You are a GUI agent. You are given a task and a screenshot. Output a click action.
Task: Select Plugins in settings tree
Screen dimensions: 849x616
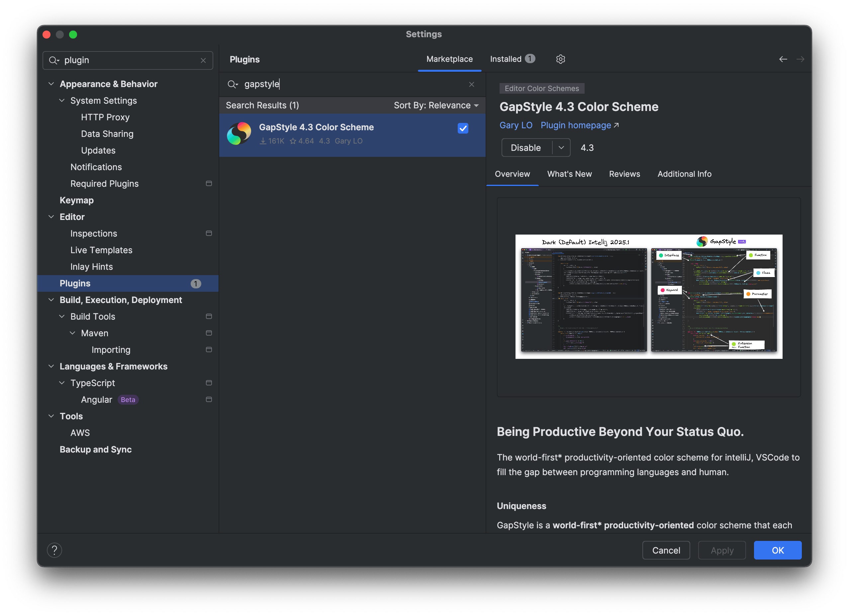coord(128,283)
